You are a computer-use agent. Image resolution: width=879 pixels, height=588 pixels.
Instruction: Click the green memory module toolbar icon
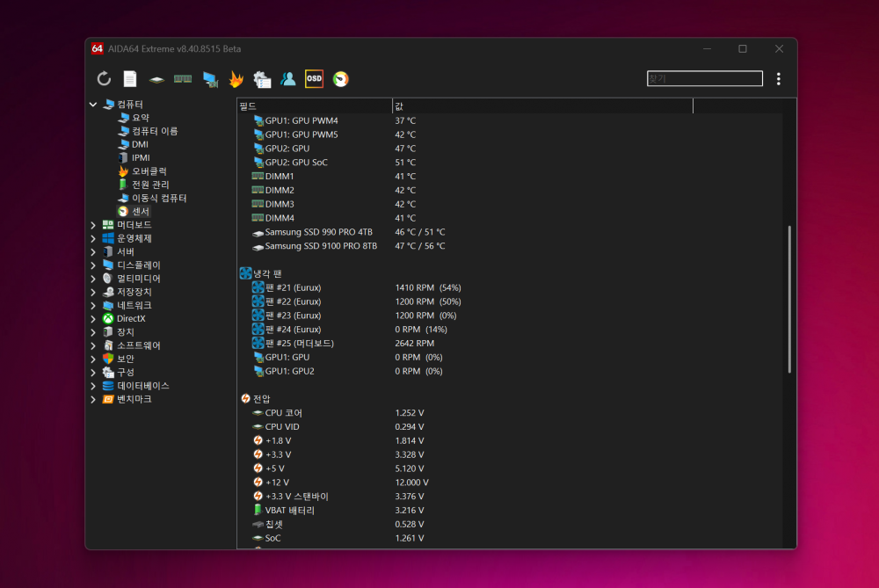(183, 79)
